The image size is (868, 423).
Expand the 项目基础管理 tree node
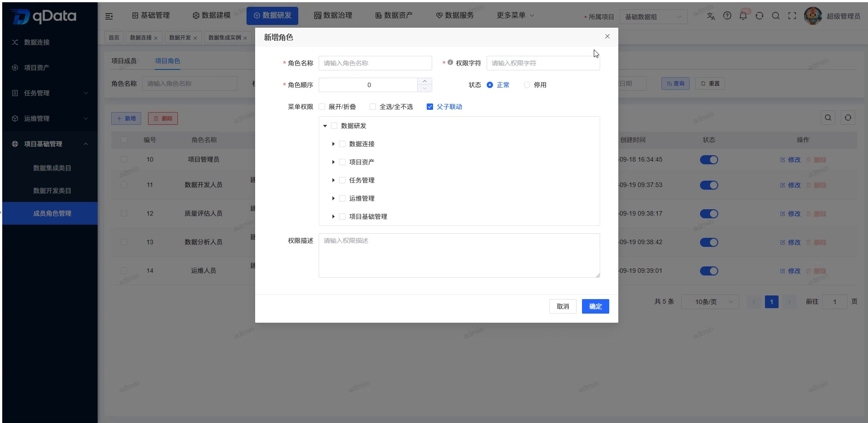point(333,216)
